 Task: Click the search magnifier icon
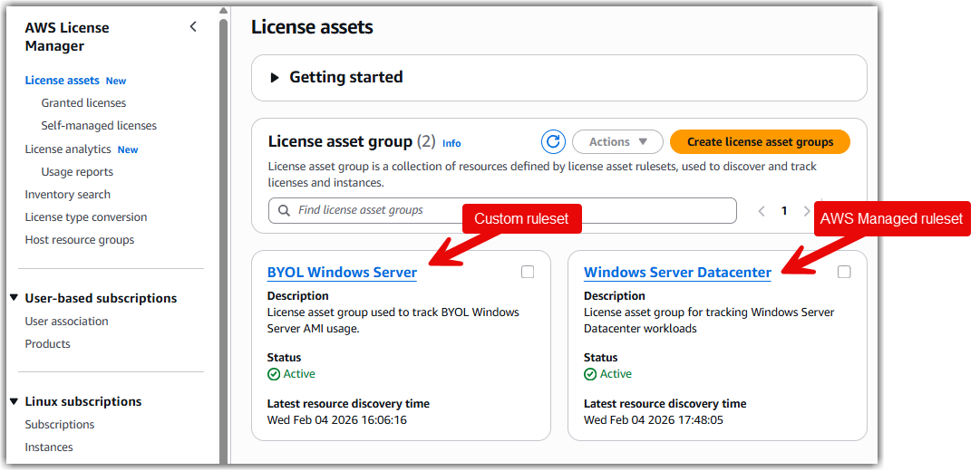click(284, 210)
